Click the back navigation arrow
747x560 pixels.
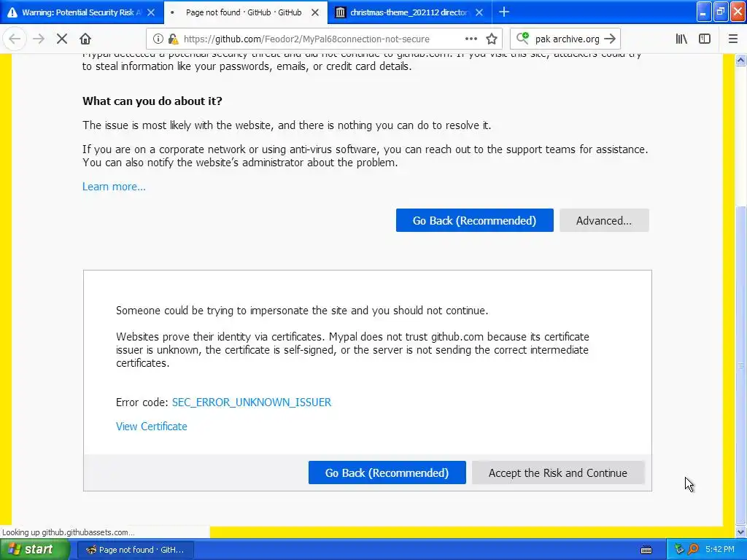(15, 39)
